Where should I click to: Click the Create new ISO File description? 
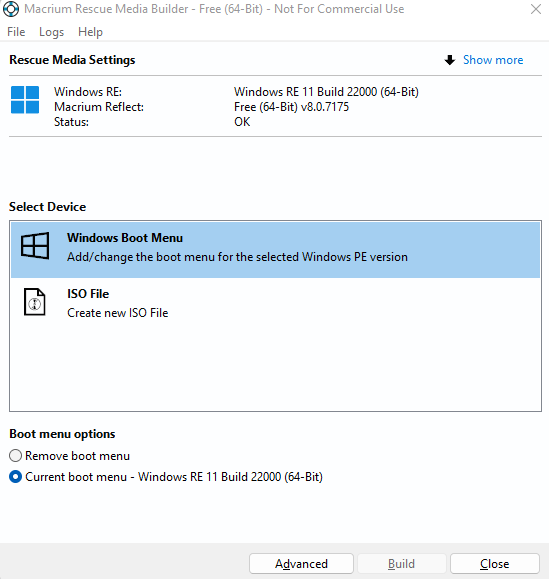(117, 313)
